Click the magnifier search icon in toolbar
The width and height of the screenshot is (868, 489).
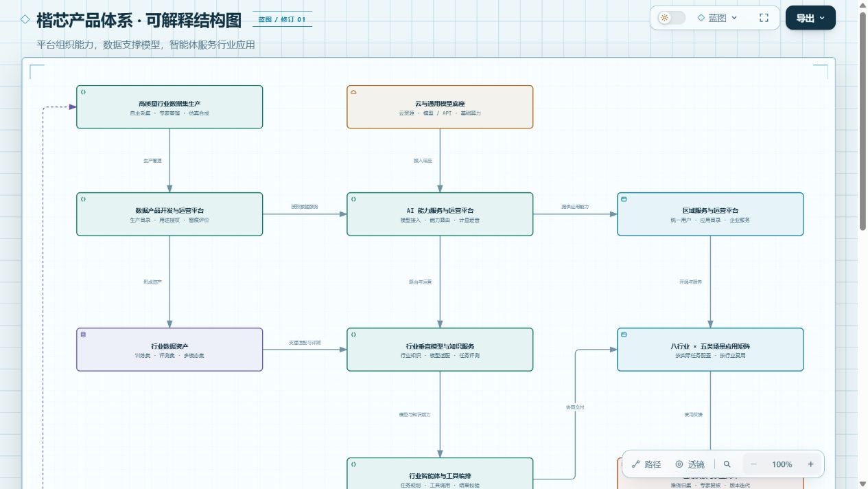(727, 464)
